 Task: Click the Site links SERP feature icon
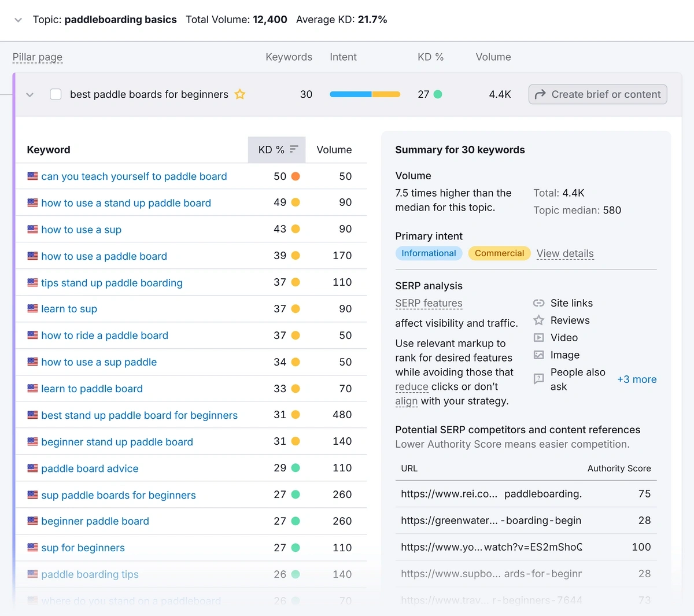coord(538,303)
